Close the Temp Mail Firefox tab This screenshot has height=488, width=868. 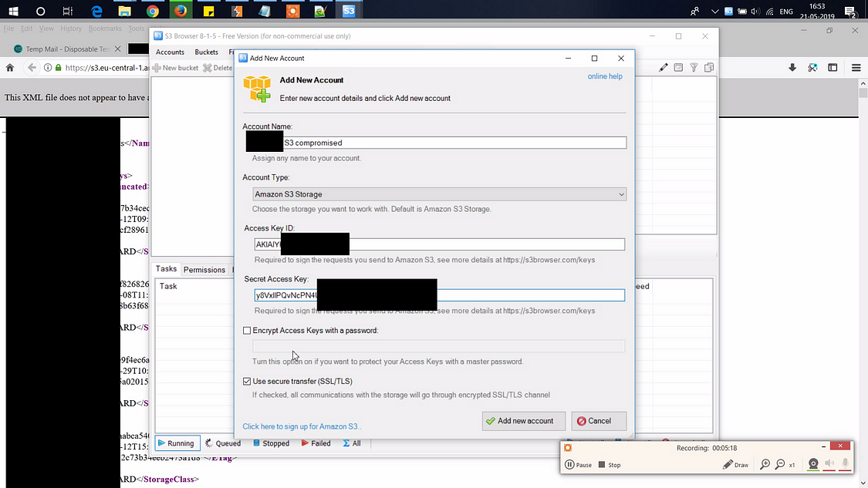(x=117, y=49)
